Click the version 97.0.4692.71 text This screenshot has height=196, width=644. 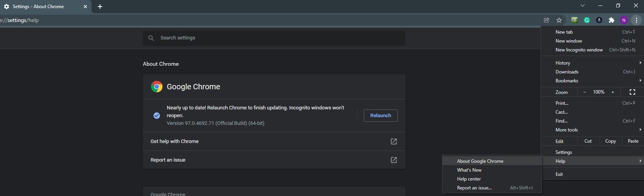(x=215, y=123)
